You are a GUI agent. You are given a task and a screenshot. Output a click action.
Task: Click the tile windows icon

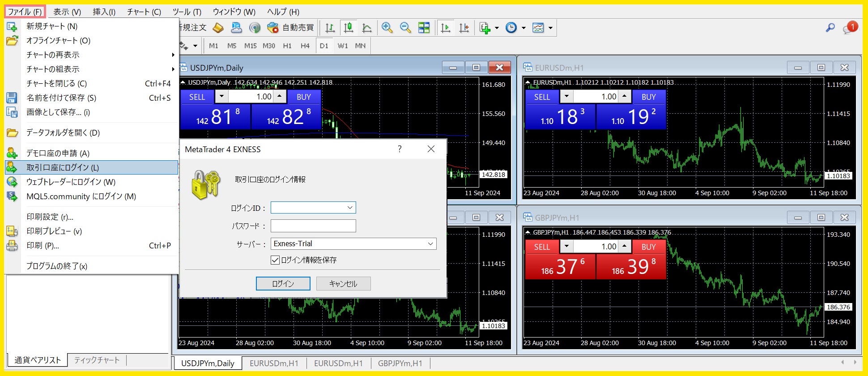tap(424, 28)
